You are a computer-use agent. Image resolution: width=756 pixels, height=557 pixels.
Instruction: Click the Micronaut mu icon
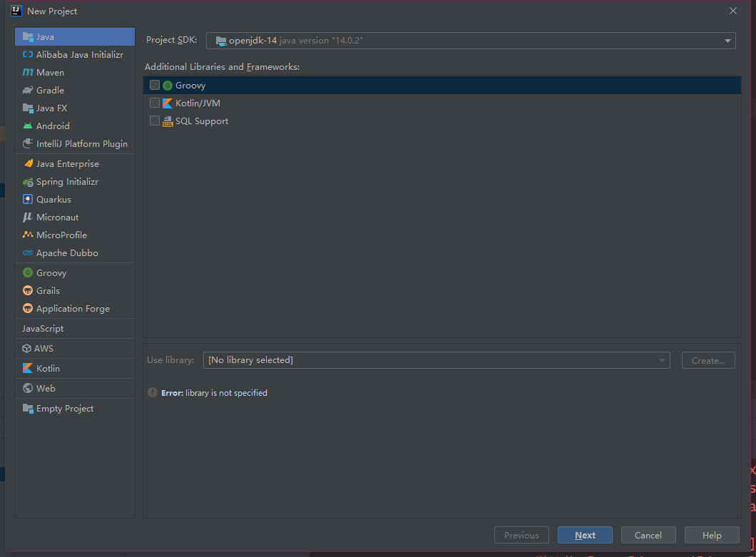(x=28, y=217)
